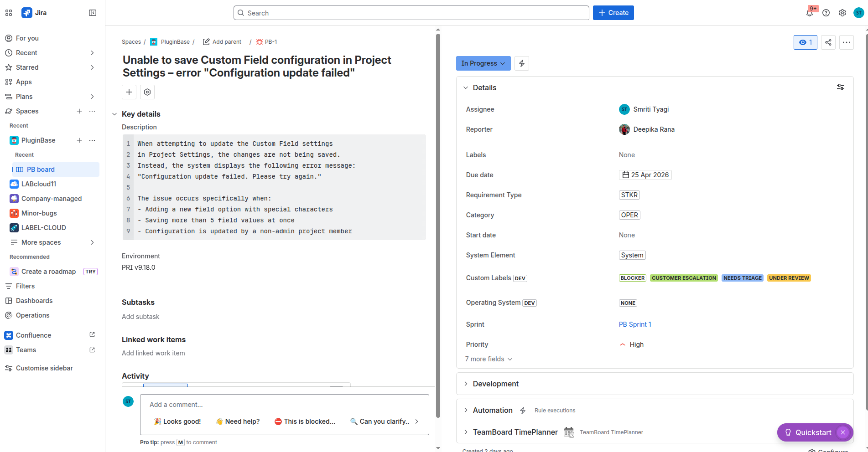Expand the 7 more fields list

[x=489, y=359]
